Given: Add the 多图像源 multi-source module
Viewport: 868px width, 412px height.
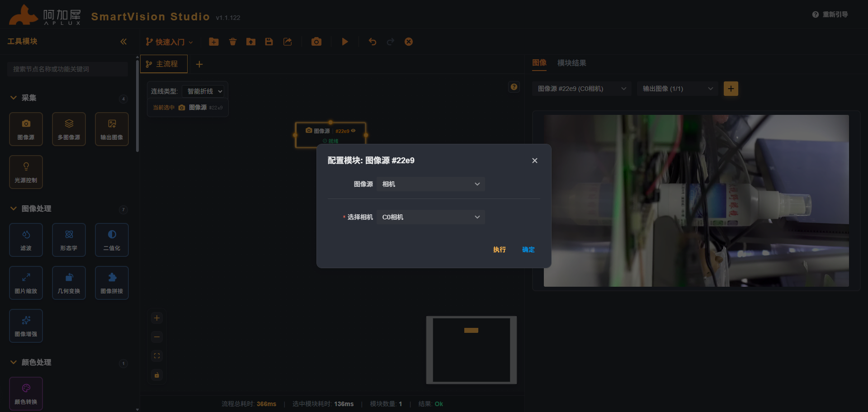Looking at the screenshot, I should (69, 129).
